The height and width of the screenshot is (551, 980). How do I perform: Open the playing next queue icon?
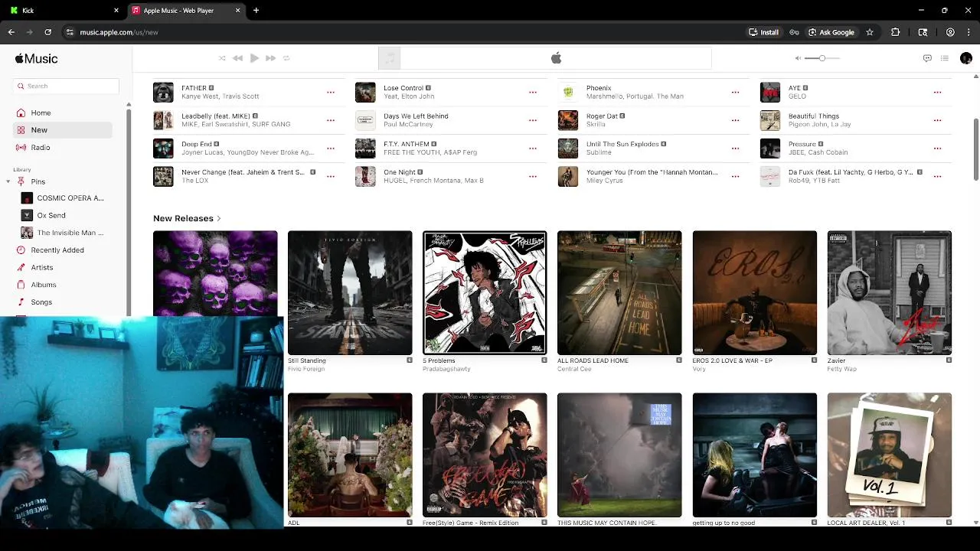[945, 58]
